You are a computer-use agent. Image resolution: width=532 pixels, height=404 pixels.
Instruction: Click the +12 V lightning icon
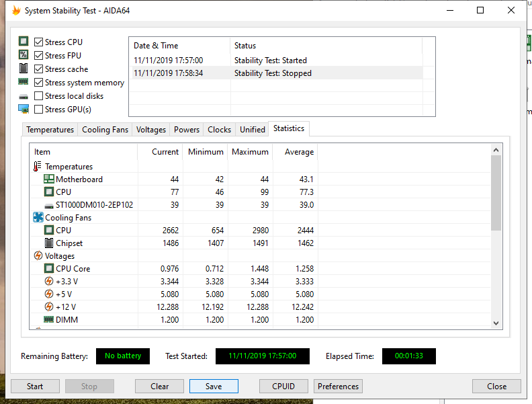click(x=49, y=307)
